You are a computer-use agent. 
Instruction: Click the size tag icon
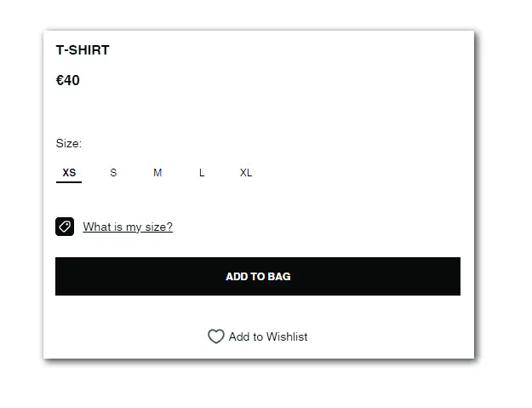65,227
